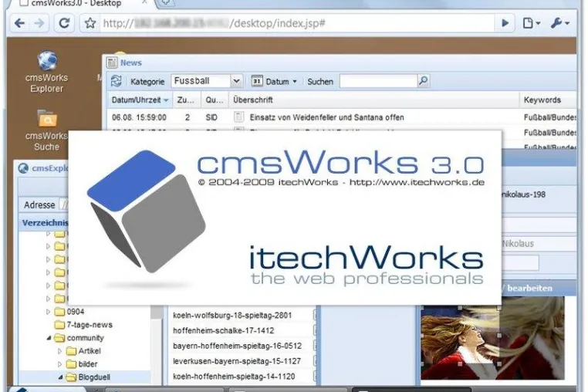Screen dimensions: 588x392
Task: Focus the browser URL address field
Action: point(297,23)
